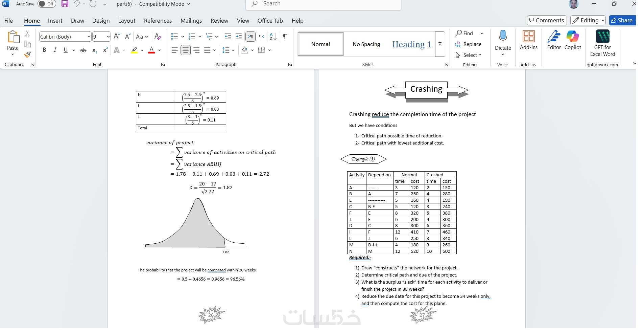Click the account profile picture
644x332 pixels.
pyautogui.click(x=573, y=4)
